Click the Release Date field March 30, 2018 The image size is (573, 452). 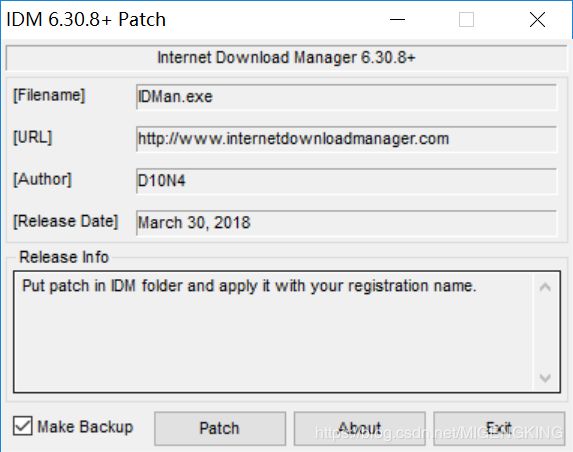346,223
